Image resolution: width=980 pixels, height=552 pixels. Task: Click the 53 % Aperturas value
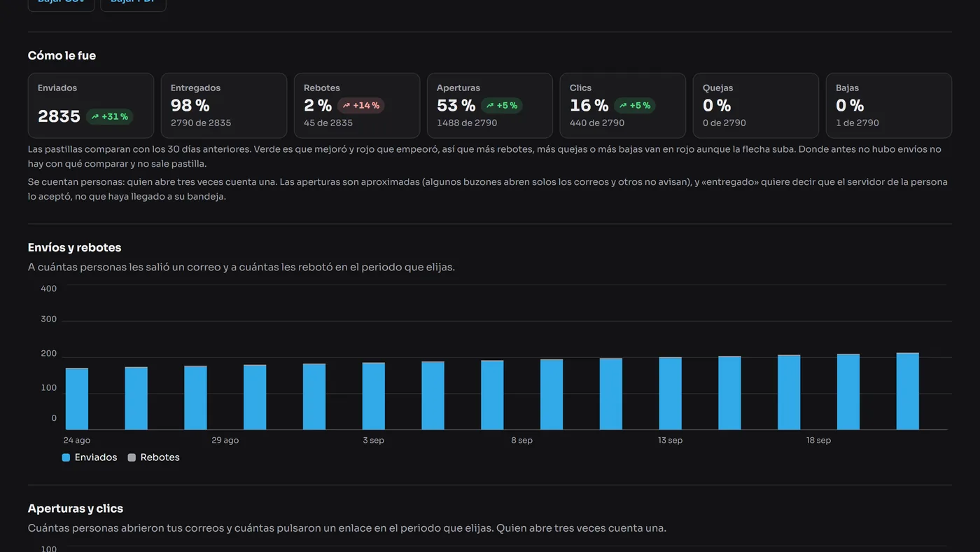456,106
